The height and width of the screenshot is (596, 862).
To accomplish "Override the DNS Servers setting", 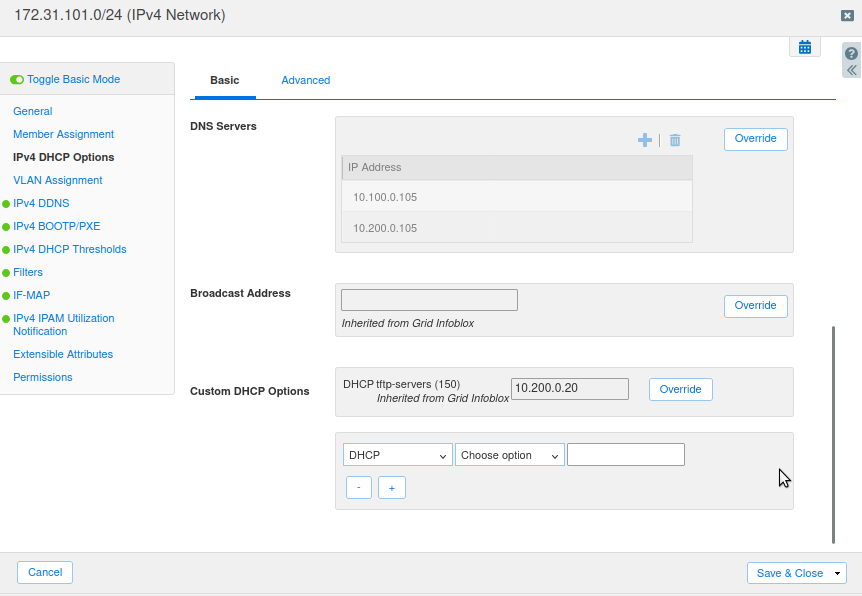I will tap(755, 139).
